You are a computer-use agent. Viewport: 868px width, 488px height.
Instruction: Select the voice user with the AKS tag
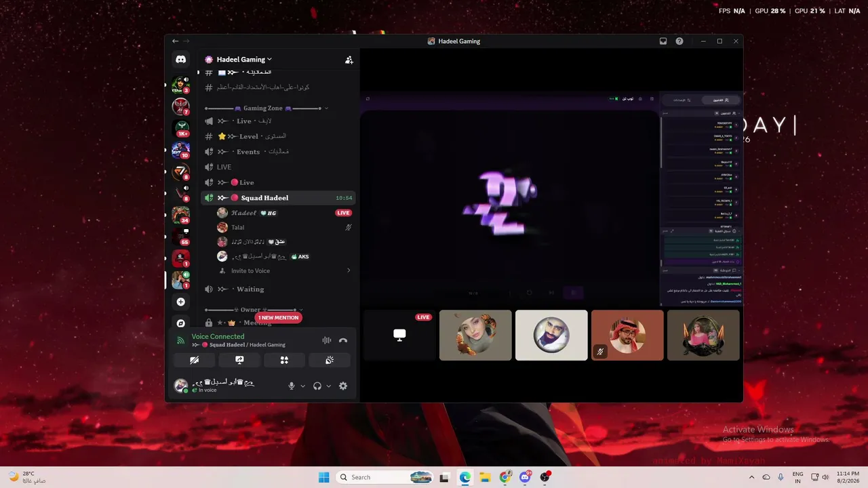click(284, 257)
